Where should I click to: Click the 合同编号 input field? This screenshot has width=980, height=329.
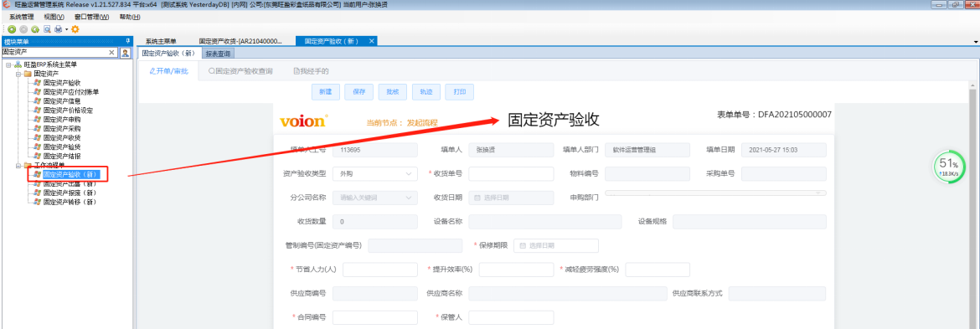click(x=375, y=317)
